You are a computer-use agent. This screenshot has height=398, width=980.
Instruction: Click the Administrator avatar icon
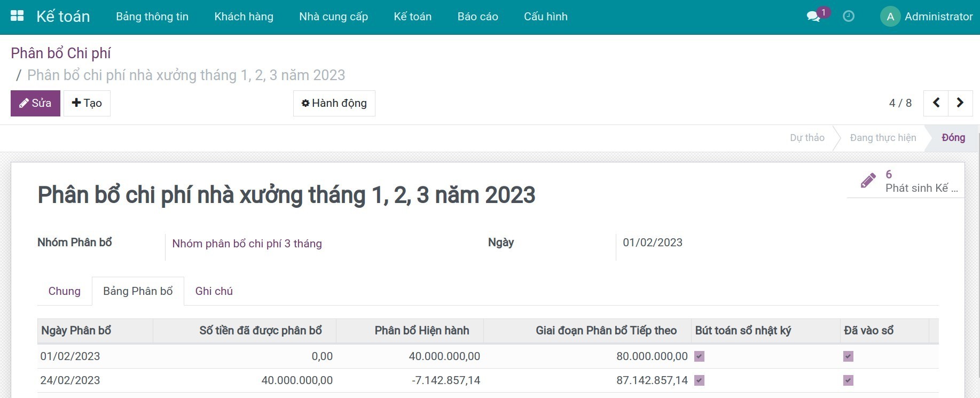coord(890,17)
